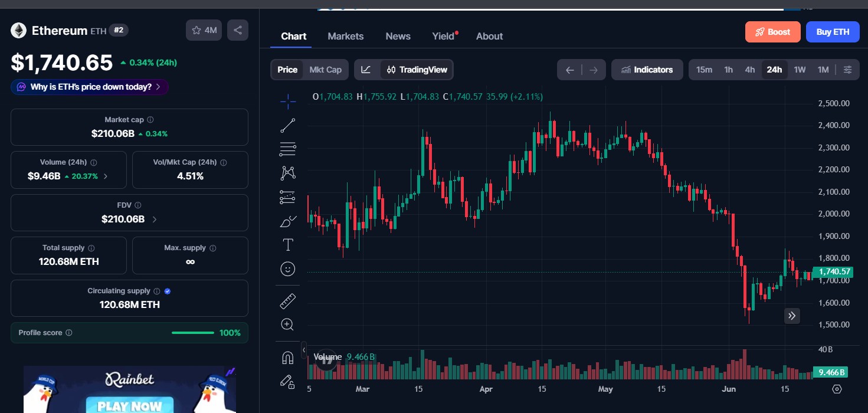Show Market cap info tooltip icon
This screenshot has height=413, width=868.
(150, 120)
